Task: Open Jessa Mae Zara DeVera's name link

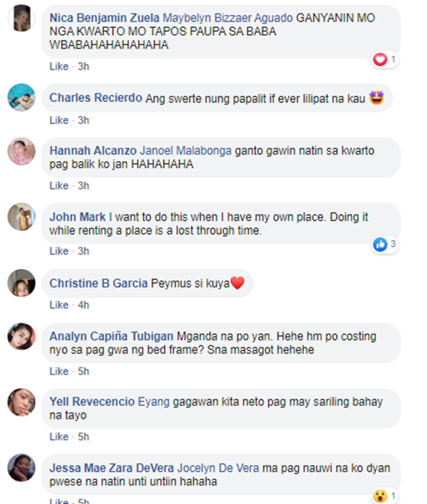Action: point(112,468)
